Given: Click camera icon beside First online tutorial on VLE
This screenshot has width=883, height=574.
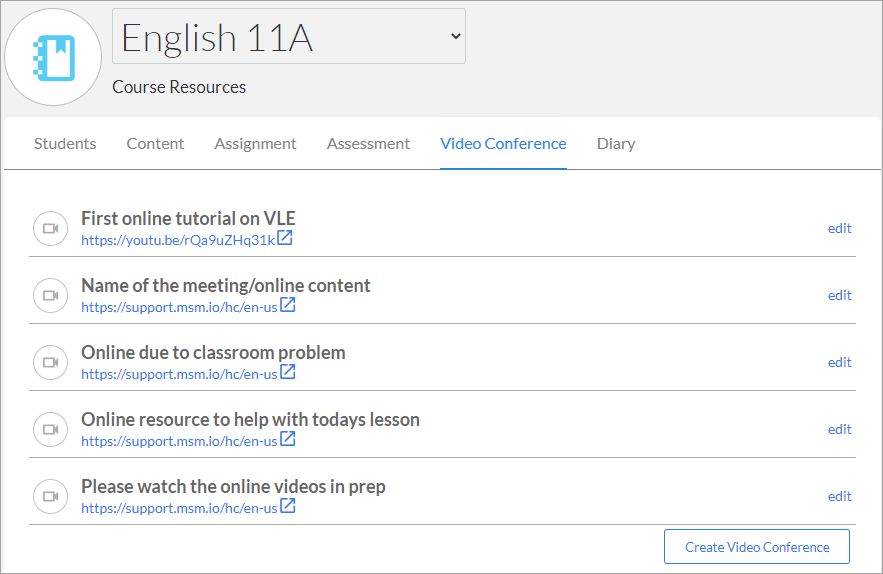Looking at the screenshot, I should tap(51, 228).
